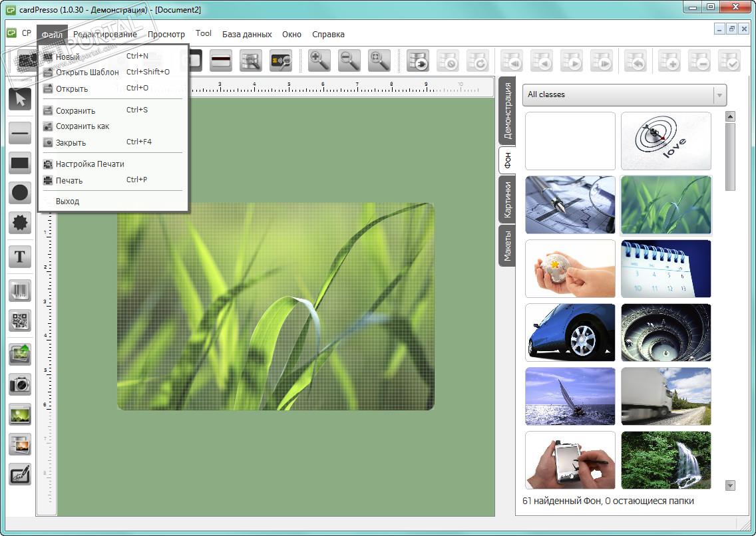Click the zoom in magnifier
The width and height of the screenshot is (756, 536).
click(x=319, y=61)
